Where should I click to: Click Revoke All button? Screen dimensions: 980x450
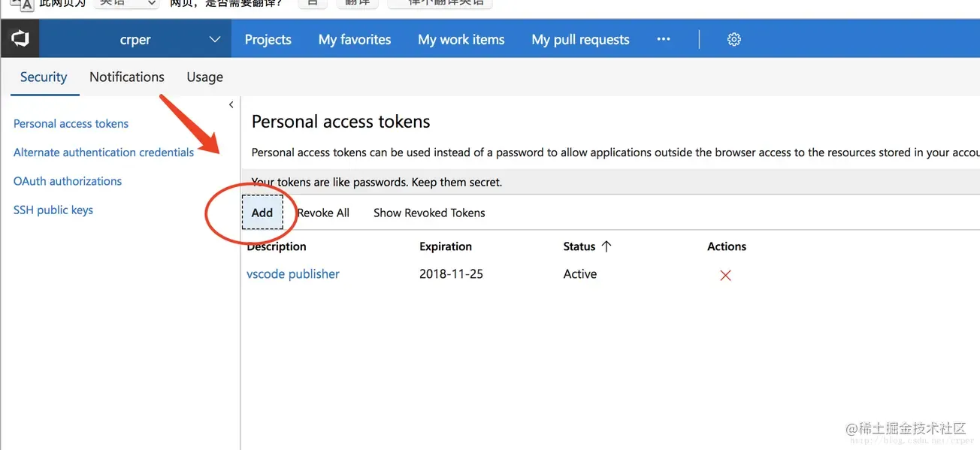tap(323, 213)
